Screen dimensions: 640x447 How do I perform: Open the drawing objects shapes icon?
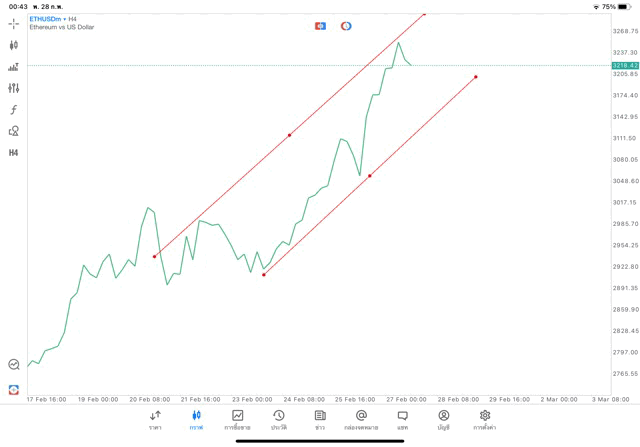(13, 131)
